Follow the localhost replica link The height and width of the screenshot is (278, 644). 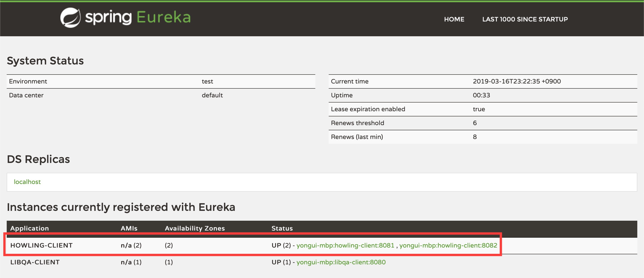pyautogui.click(x=27, y=182)
